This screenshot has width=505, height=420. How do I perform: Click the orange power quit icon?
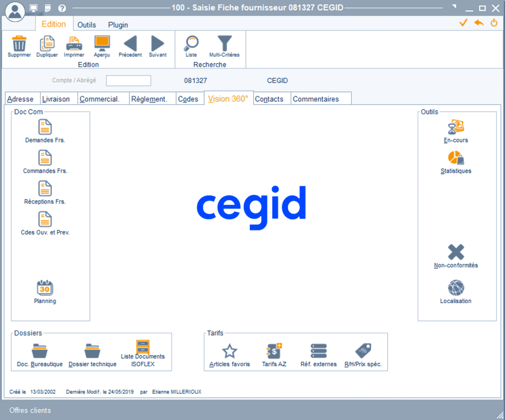pos(494,23)
